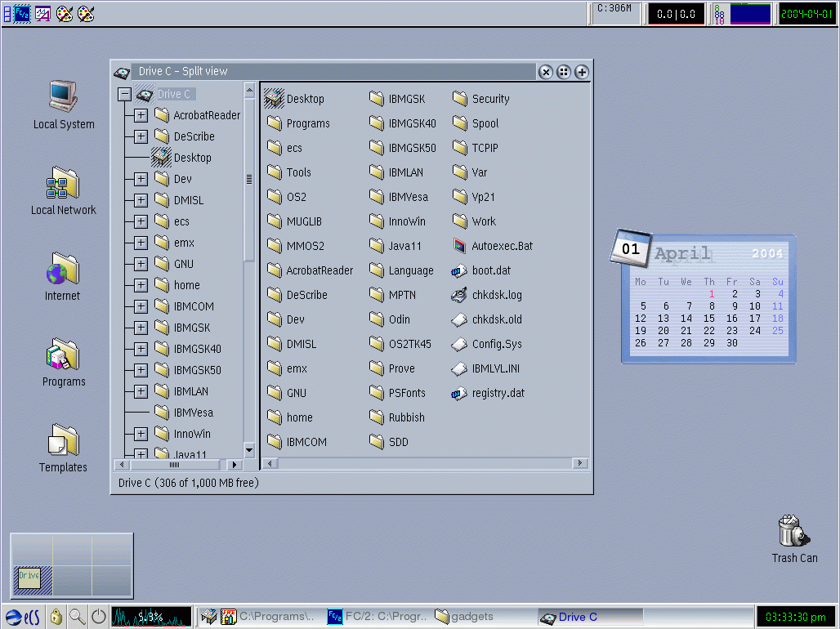Switch to FC/2 taskbar window
This screenshot has width=840, height=629.
(378, 617)
